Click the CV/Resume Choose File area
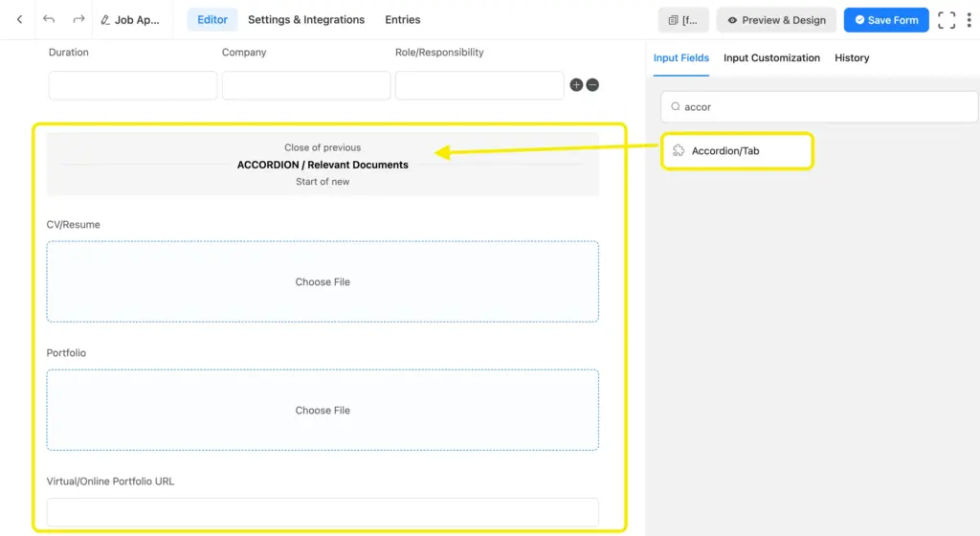 pos(323,281)
